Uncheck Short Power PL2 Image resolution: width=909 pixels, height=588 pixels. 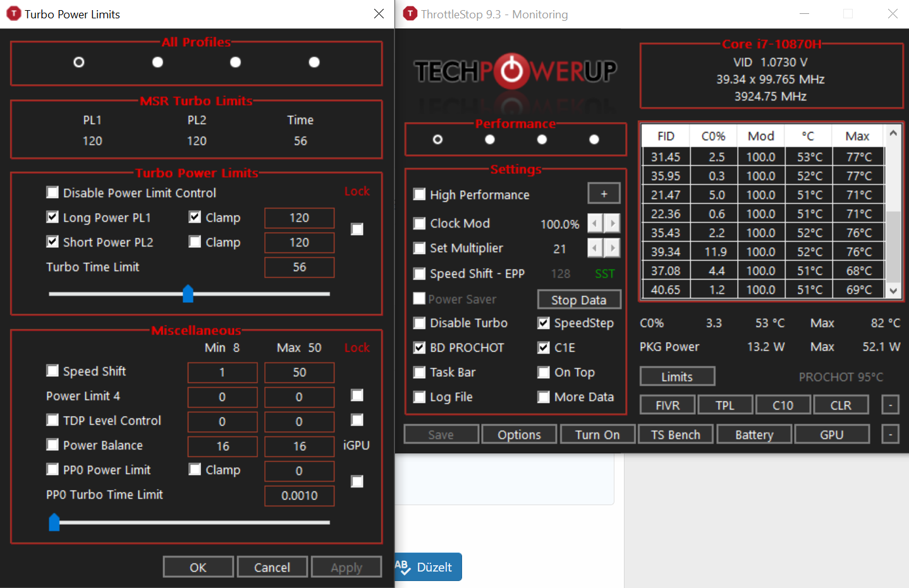[52, 242]
